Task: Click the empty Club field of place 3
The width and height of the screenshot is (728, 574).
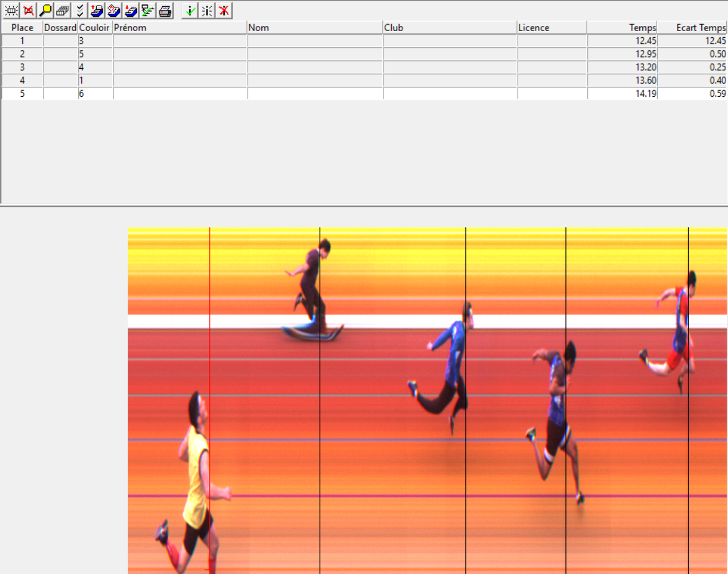Action: tap(451, 68)
